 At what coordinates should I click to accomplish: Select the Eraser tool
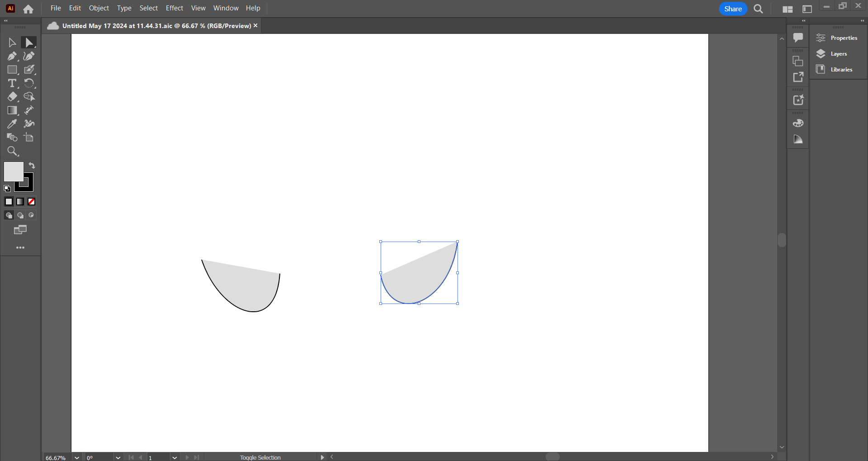(x=12, y=97)
